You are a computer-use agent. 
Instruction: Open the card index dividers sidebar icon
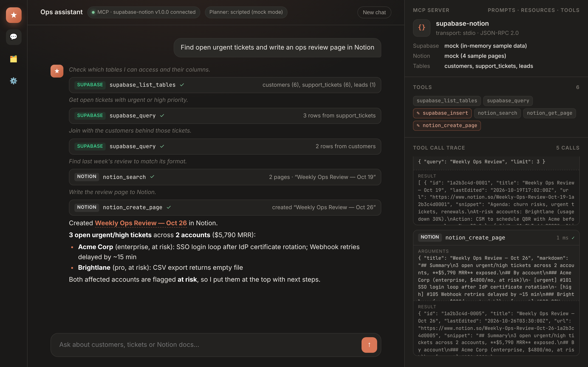(x=14, y=59)
